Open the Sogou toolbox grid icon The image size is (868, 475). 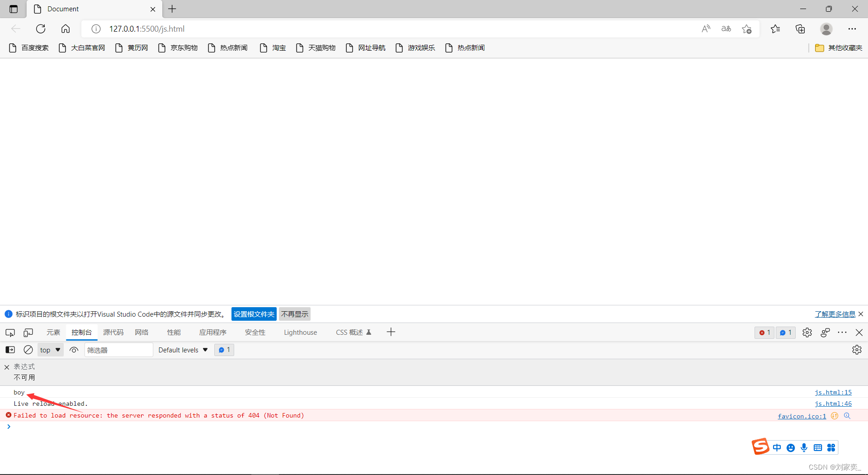click(x=831, y=447)
